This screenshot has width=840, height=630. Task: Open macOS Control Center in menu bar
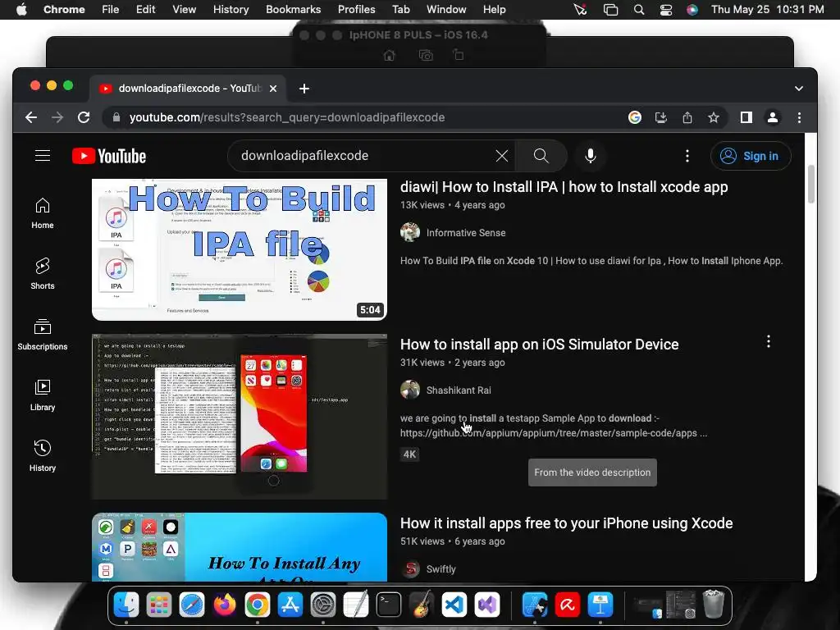[x=666, y=10]
